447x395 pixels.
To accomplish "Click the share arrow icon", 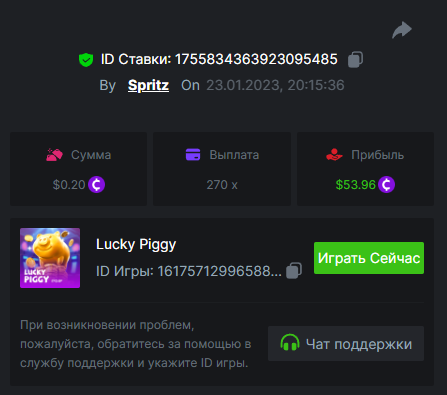I will (402, 30).
